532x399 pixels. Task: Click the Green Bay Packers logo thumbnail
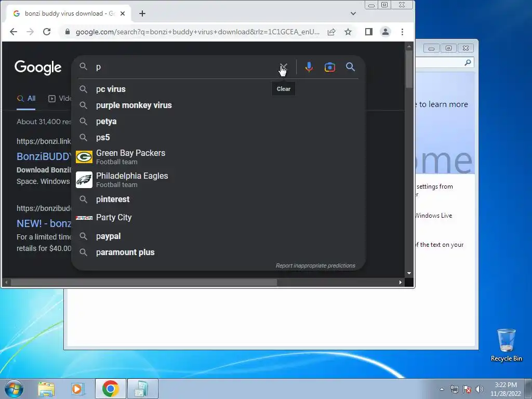tap(84, 157)
